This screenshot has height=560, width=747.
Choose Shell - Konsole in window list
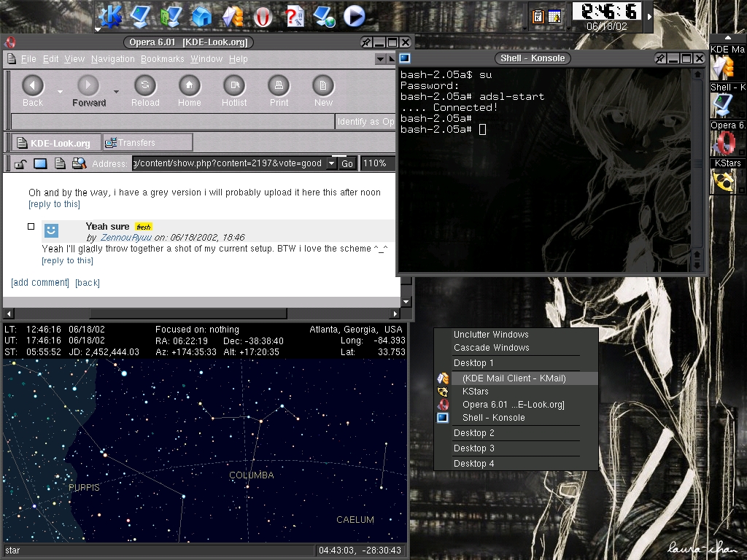(516, 418)
